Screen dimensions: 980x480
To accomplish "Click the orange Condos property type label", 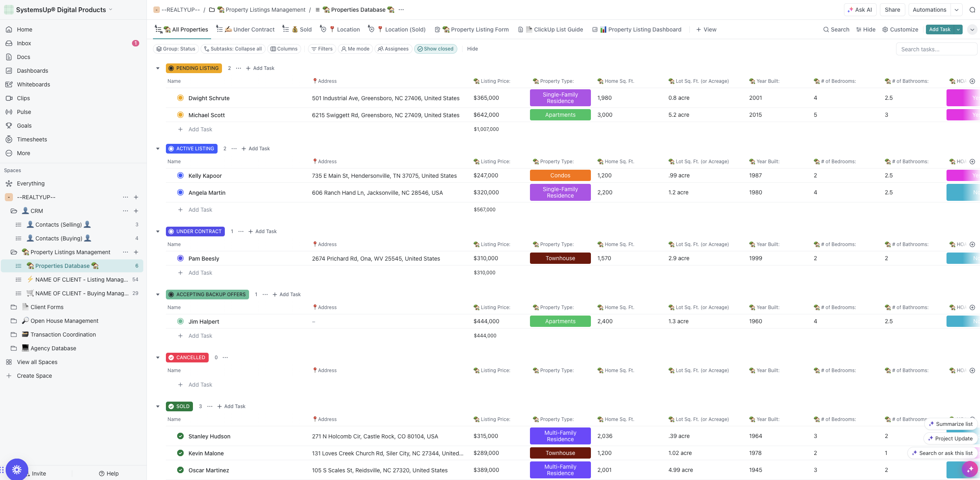I will [x=560, y=175].
